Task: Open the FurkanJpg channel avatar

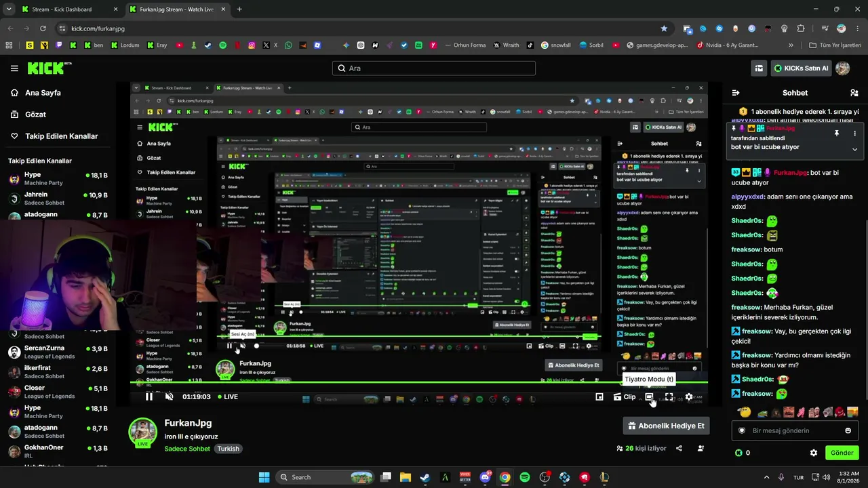Action: pyautogui.click(x=143, y=432)
